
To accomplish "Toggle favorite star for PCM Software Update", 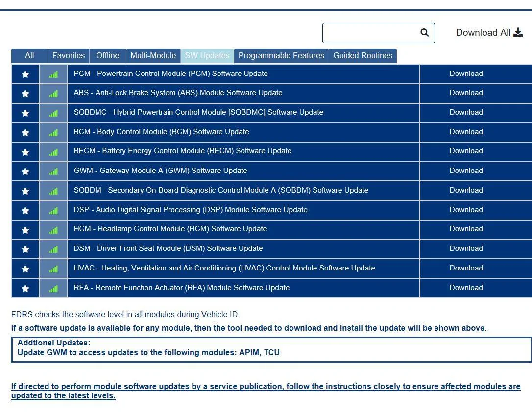I will 25,74.
